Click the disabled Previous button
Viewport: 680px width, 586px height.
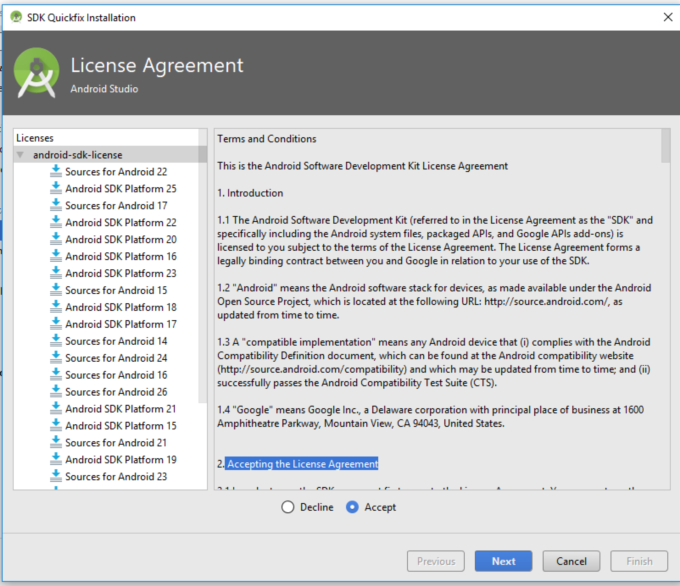point(436,561)
